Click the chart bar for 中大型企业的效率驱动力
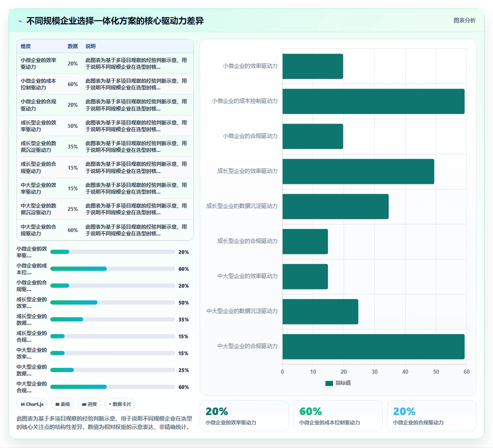493x448 pixels. 305,276
